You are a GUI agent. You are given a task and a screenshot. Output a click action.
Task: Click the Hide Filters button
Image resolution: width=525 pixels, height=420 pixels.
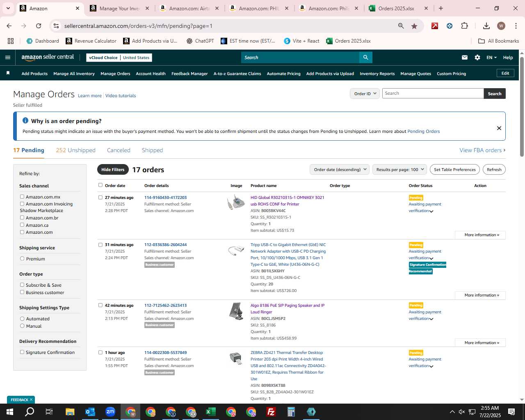113,169
